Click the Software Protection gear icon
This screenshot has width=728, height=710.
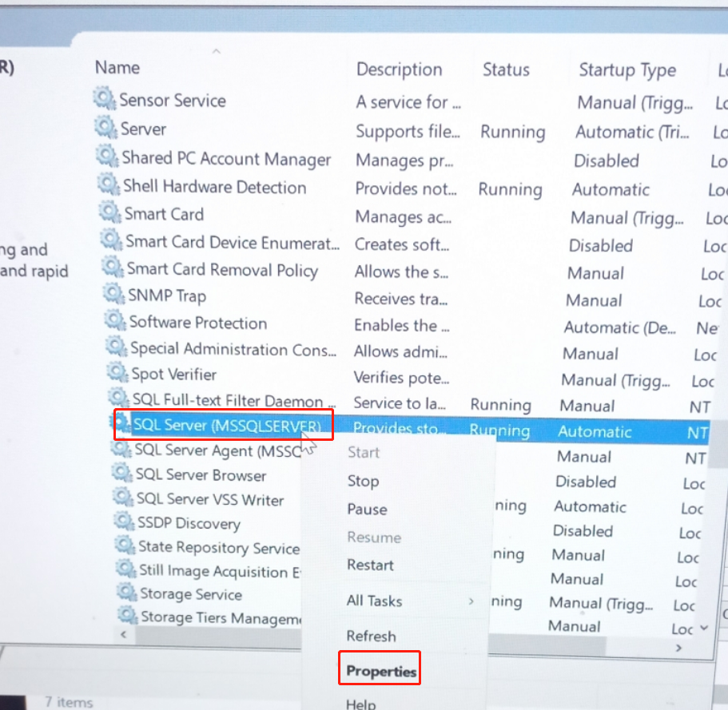point(115,320)
